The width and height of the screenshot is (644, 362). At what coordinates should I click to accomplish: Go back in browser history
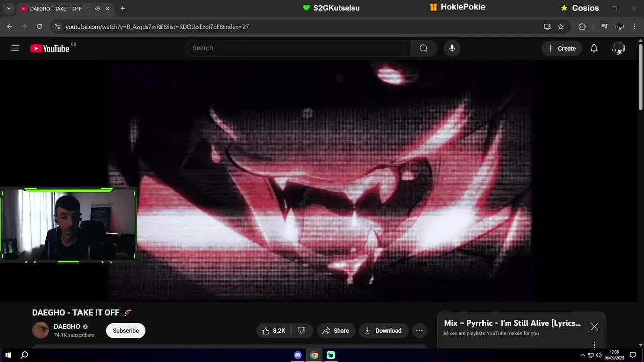tap(9, 26)
